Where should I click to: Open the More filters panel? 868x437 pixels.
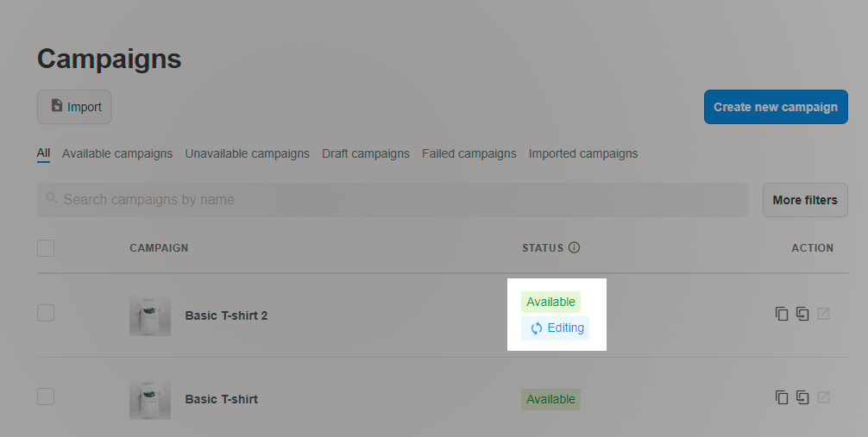click(x=805, y=200)
